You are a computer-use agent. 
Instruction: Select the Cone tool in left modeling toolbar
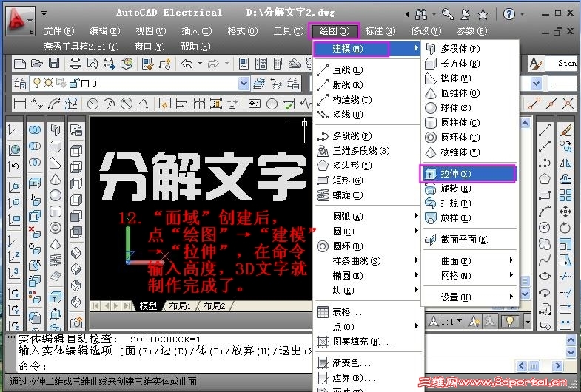click(56, 179)
